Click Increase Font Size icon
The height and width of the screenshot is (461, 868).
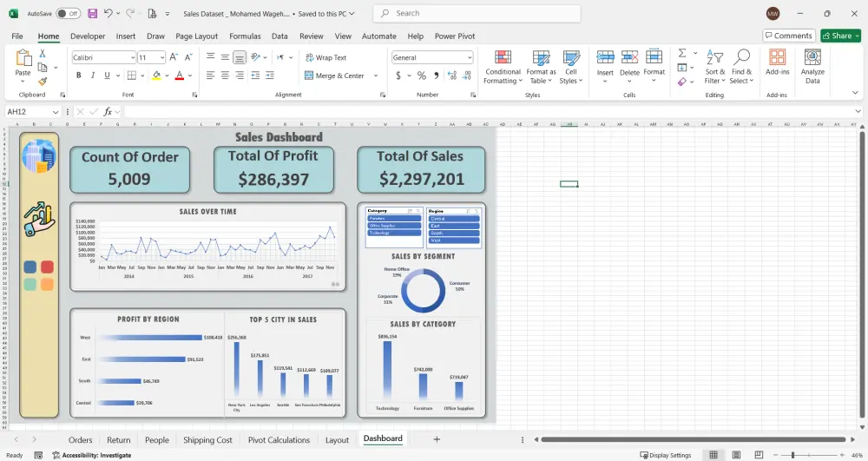pyautogui.click(x=174, y=57)
